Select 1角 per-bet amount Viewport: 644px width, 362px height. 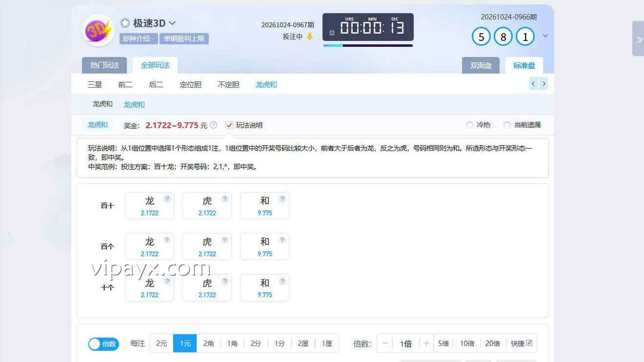tap(232, 343)
